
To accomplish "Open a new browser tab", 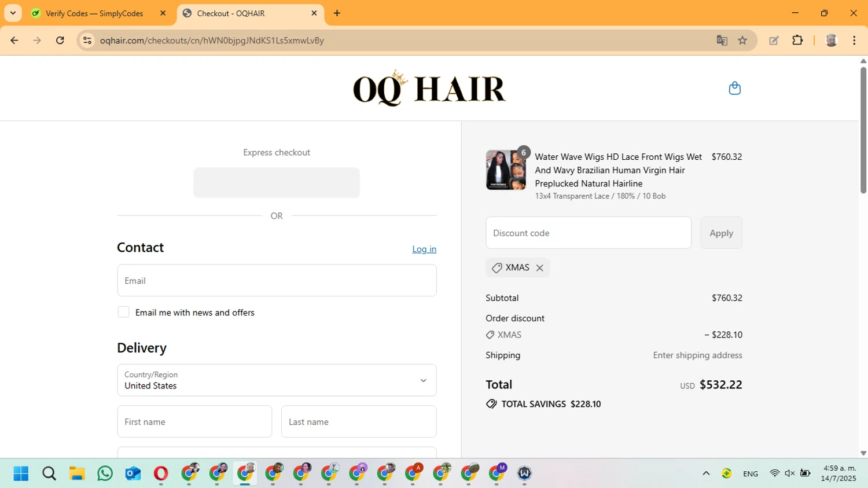I will coord(337,13).
